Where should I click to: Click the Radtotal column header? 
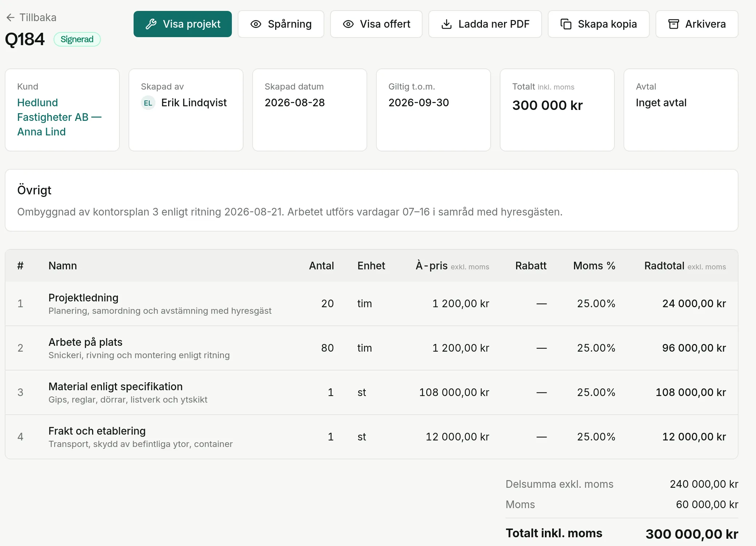(685, 266)
